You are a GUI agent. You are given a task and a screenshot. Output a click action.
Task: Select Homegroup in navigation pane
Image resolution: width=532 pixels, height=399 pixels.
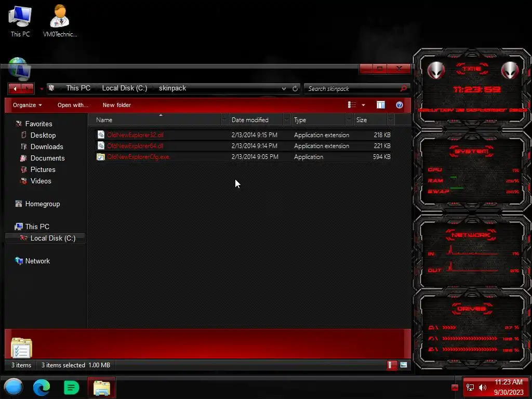click(x=37, y=204)
